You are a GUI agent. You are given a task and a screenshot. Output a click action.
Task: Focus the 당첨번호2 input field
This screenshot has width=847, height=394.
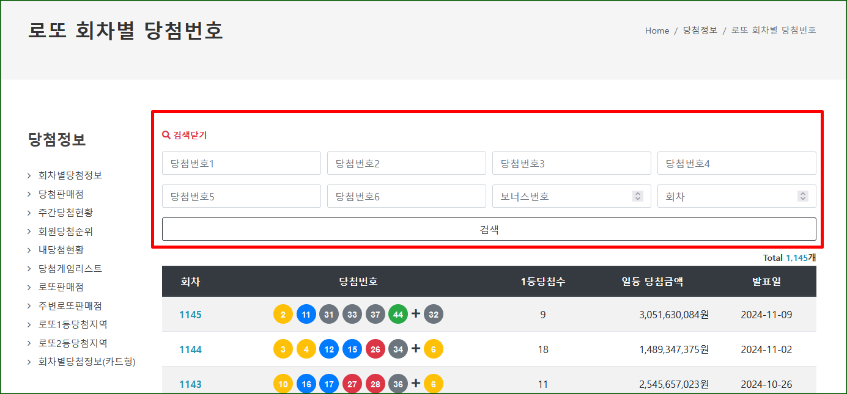pyautogui.click(x=406, y=163)
